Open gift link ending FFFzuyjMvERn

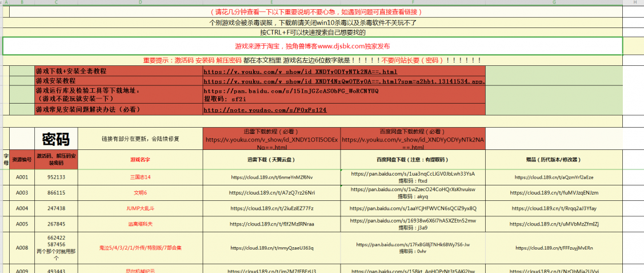(554, 248)
